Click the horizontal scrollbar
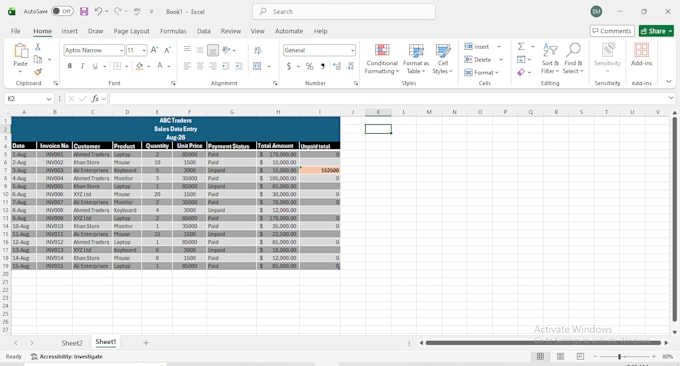Viewport: 680px width, 366px height. click(x=543, y=343)
